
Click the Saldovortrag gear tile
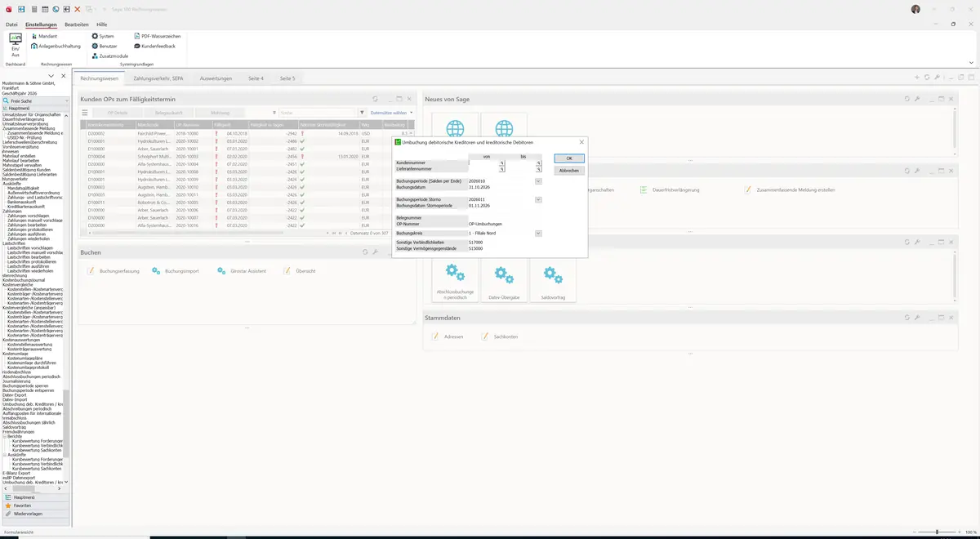point(553,280)
